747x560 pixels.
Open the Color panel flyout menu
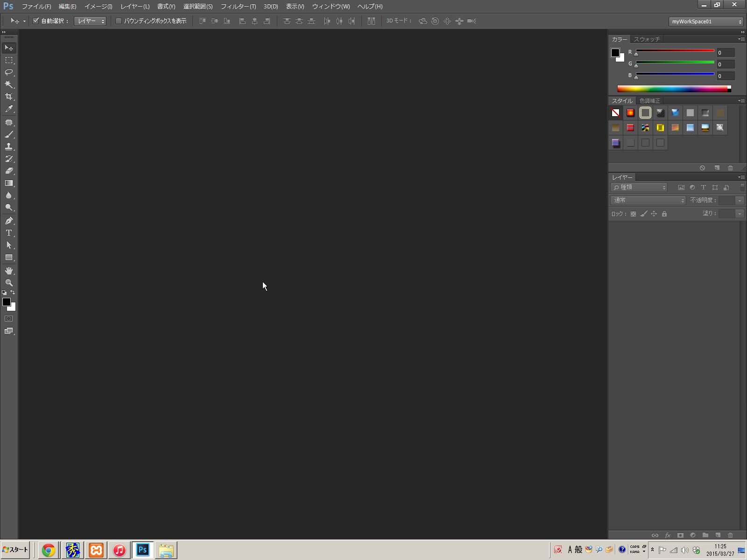tap(741, 39)
